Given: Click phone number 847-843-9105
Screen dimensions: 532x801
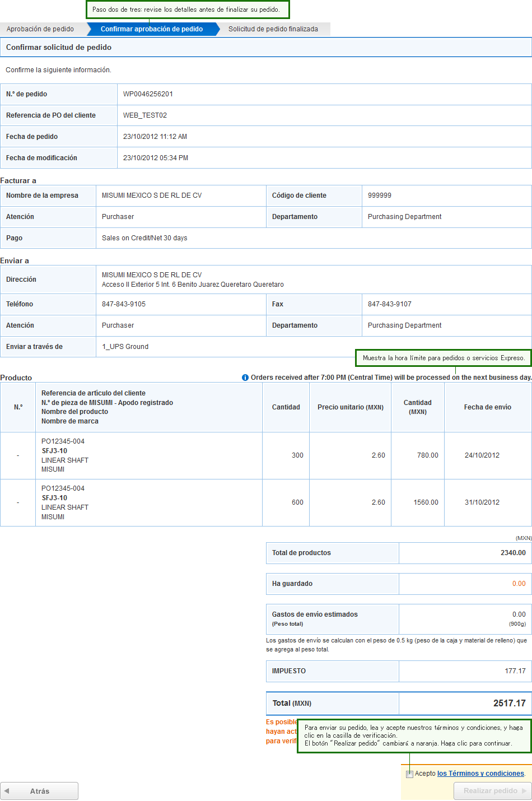Looking at the screenshot, I should (x=124, y=304).
